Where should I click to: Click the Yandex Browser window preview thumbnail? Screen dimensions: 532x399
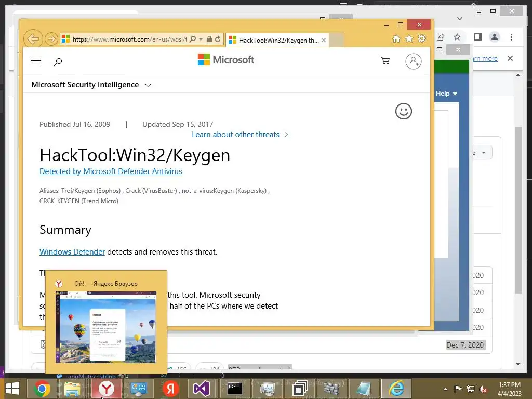point(106,327)
